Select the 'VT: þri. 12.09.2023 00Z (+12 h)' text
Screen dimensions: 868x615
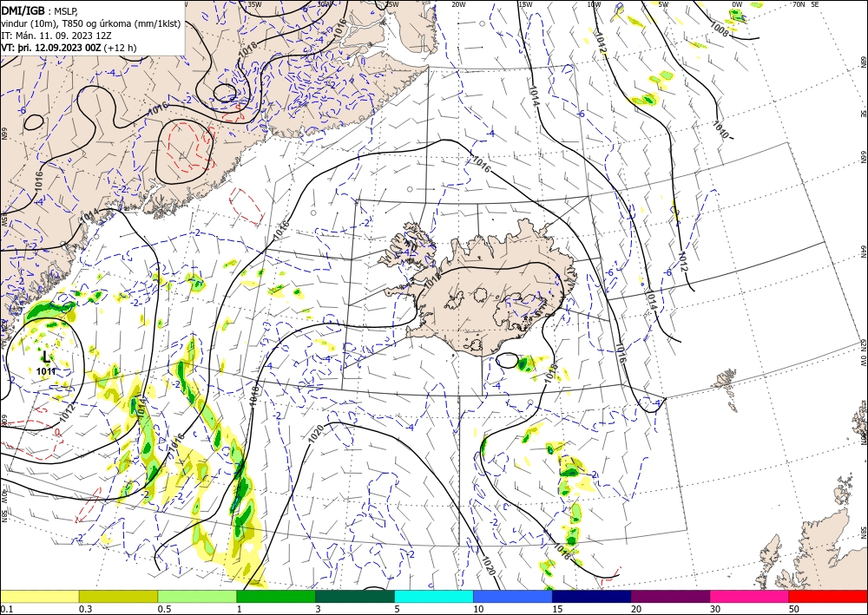coord(69,48)
